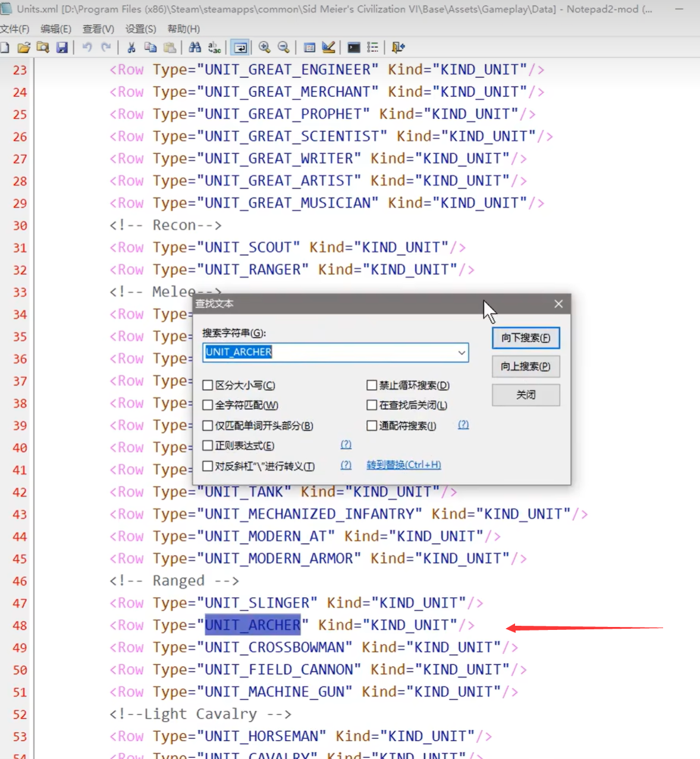Click UNIT_RANGER on line 32

tap(253, 270)
